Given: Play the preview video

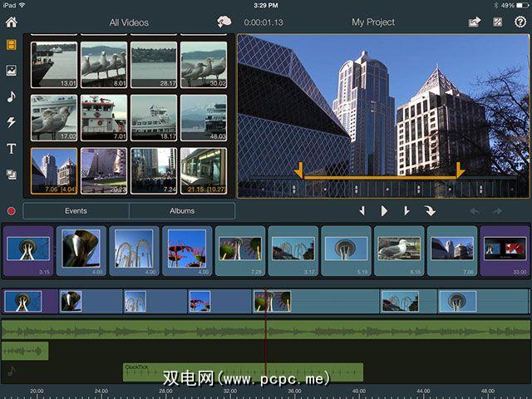Looking at the screenshot, I should point(384,211).
